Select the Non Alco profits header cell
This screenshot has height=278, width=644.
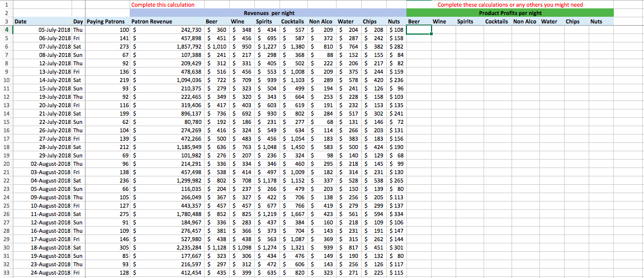(x=525, y=21)
